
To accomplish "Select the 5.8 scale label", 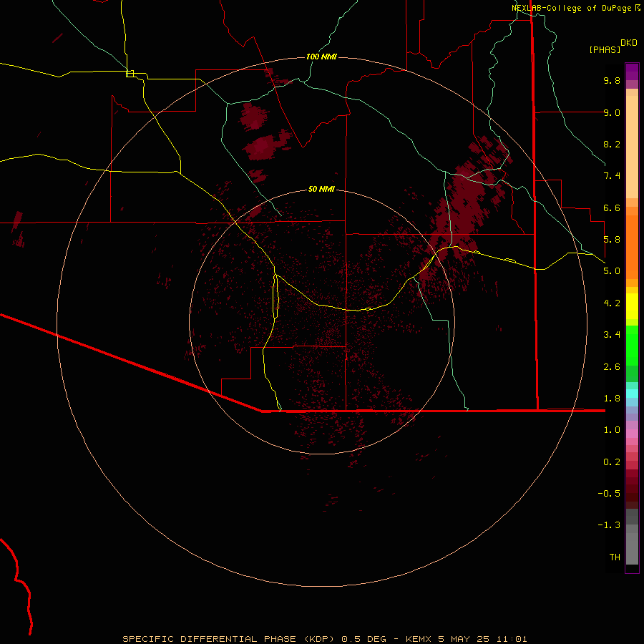I will (x=612, y=240).
